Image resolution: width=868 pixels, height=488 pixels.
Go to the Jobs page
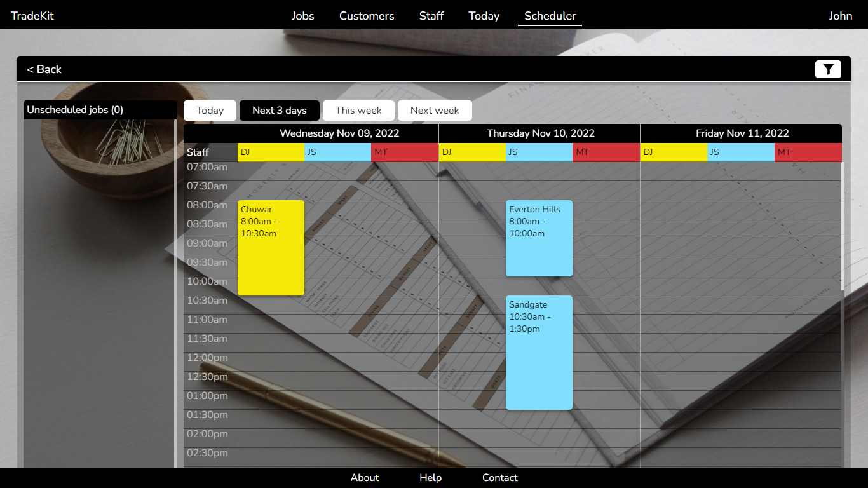(303, 16)
